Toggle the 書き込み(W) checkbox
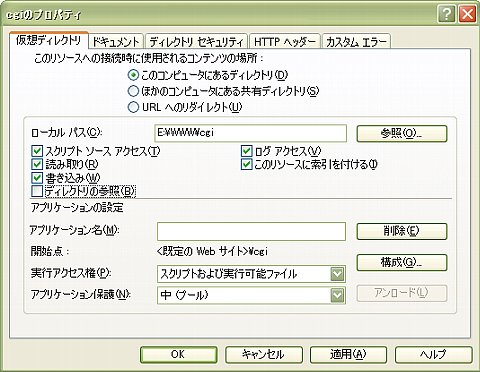 37,178
